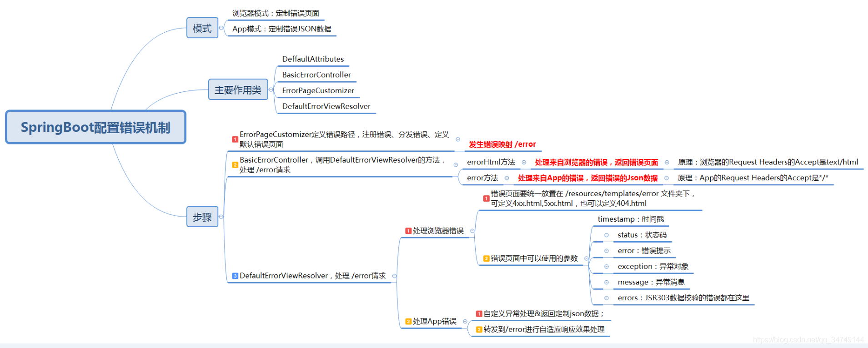Click the orange priority 2 icon beside BasicErrorController step
Image resolution: width=868 pixels, height=348 pixels.
click(x=235, y=165)
